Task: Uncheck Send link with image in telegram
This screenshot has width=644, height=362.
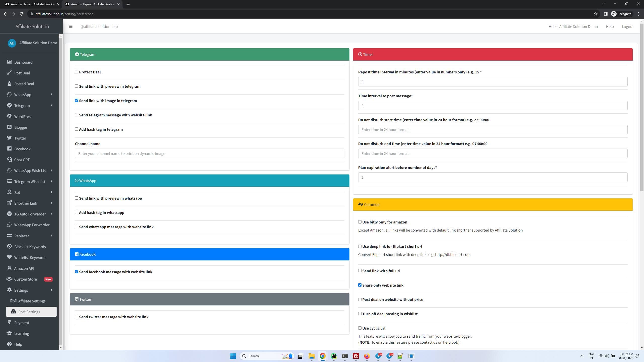Action: tap(76, 101)
